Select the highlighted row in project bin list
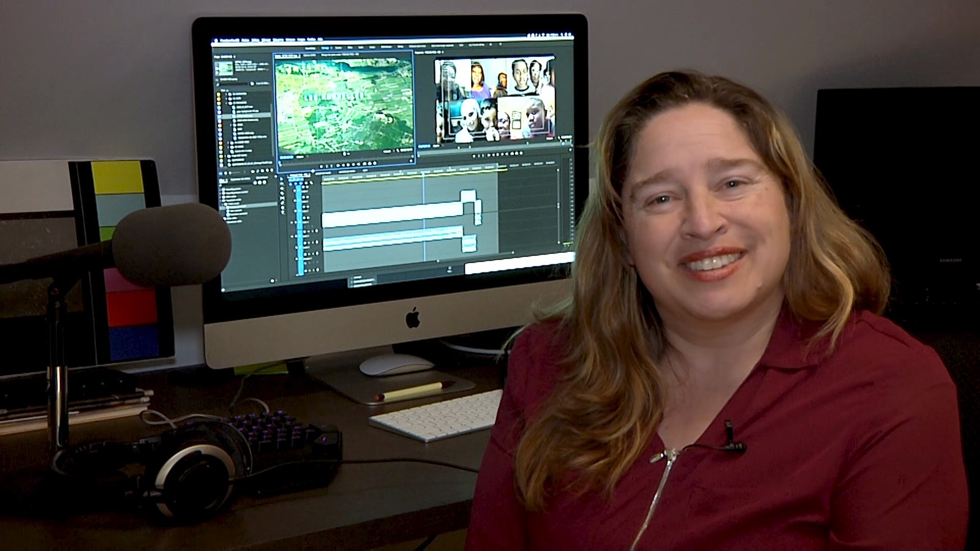This screenshot has width=980, height=551. 247,115
